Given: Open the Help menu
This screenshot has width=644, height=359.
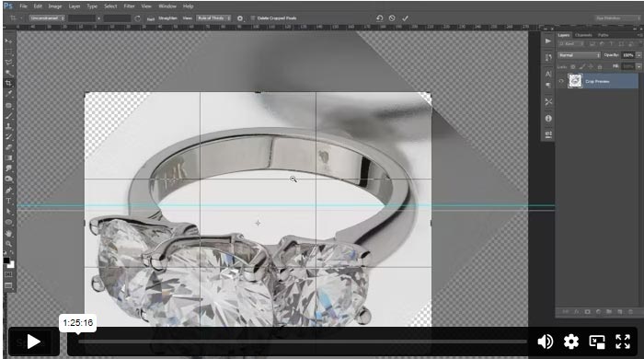Looking at the screenshot, I should click(188, 6).
